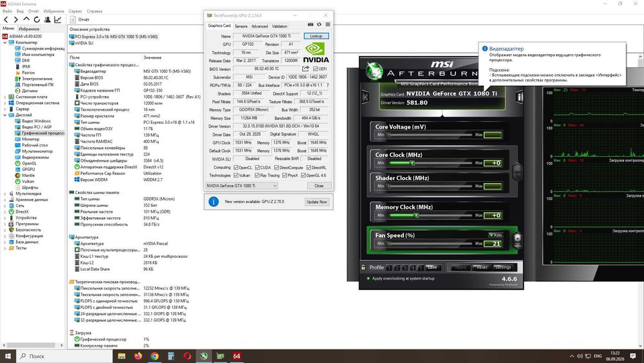Click Update Now button in GPU-Z
This screenshot has height=363, width=644.
[317, 202]
